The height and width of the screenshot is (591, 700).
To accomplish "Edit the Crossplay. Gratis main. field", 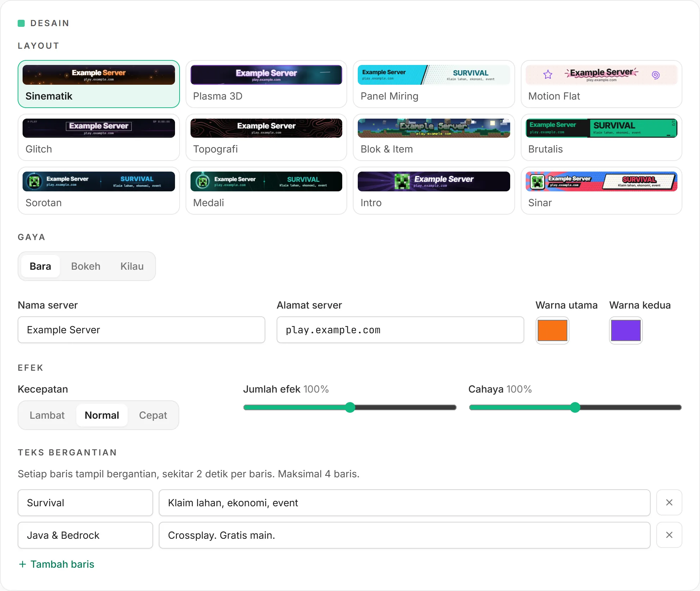I will 405,535.
